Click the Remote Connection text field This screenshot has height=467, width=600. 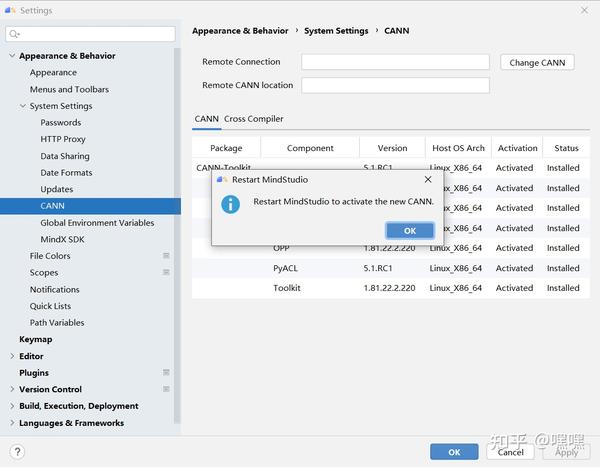click(395, 62)
